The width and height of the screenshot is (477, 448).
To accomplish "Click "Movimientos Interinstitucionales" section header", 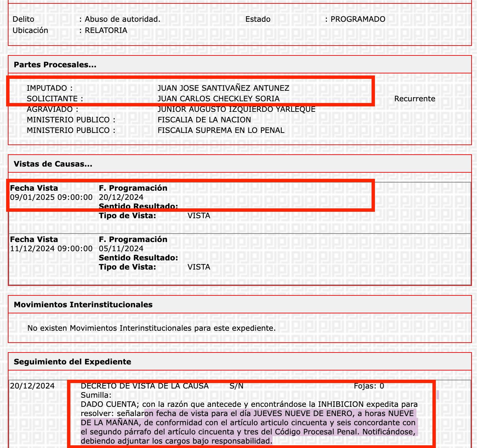I will (83, 305).
